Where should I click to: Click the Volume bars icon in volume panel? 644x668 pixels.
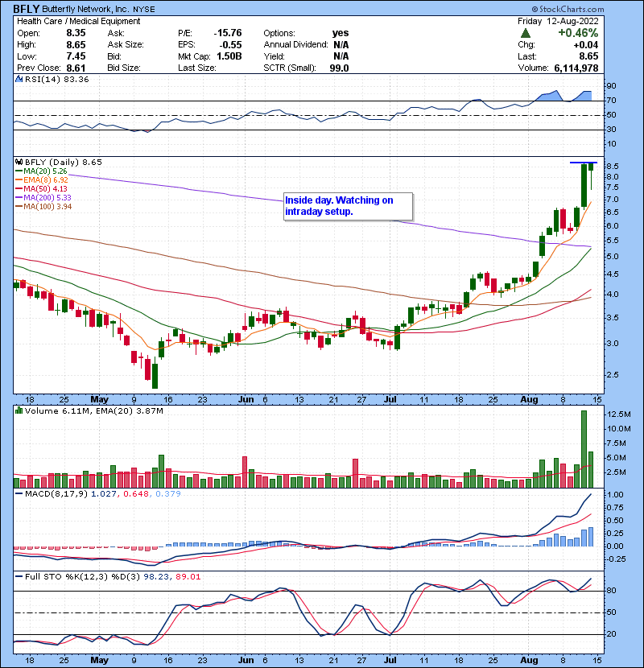(19, 410)
